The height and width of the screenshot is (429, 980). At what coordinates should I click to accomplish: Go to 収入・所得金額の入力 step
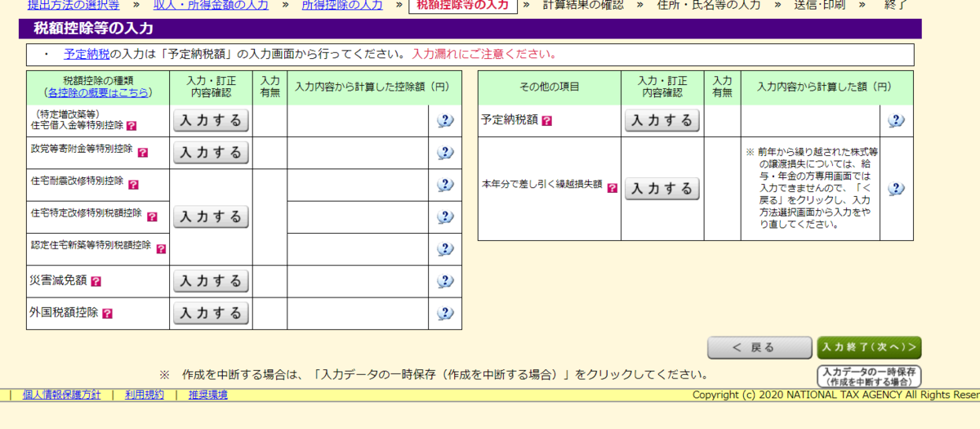tap(212, 5)
